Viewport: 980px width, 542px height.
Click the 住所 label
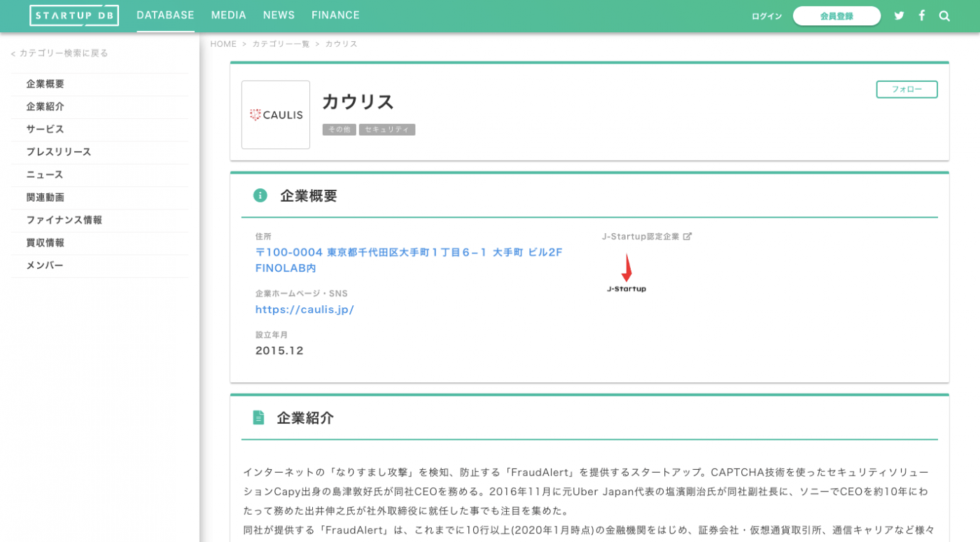click(x=263, y=237)
